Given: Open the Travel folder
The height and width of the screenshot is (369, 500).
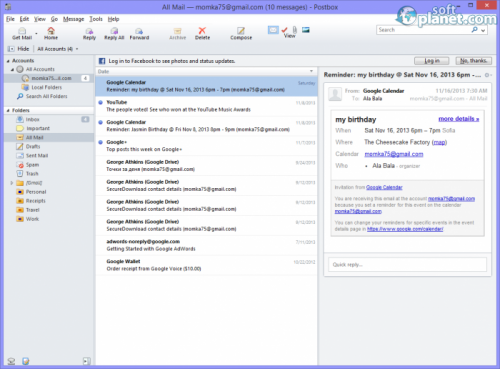Looking at the screenshot, I should (32, 210).
